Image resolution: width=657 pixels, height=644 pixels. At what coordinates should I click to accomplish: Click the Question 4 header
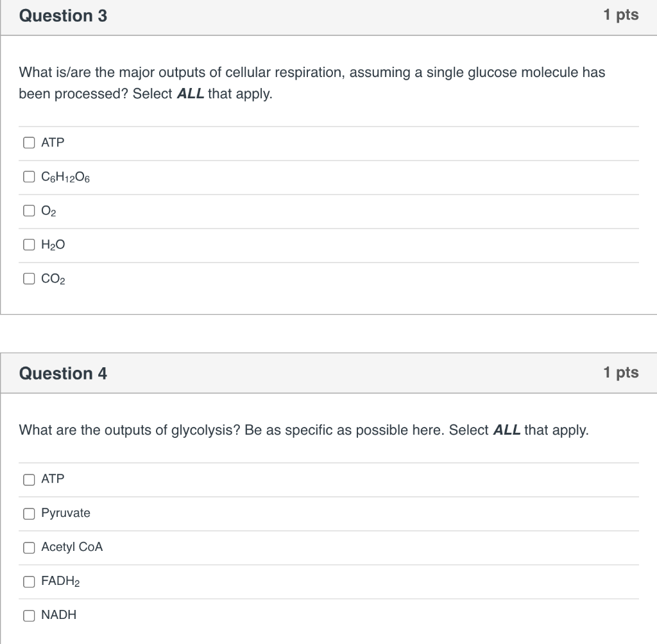tap(63, 373)
